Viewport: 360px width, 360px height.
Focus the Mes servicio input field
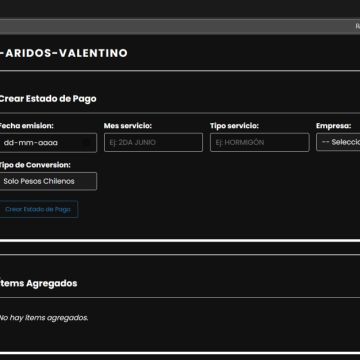tap(153, 143)
